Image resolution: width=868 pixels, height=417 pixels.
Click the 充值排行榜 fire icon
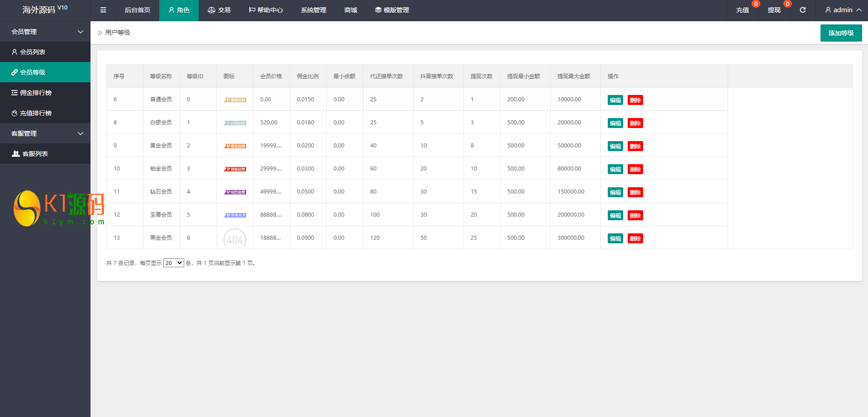(x=14, y=113)
